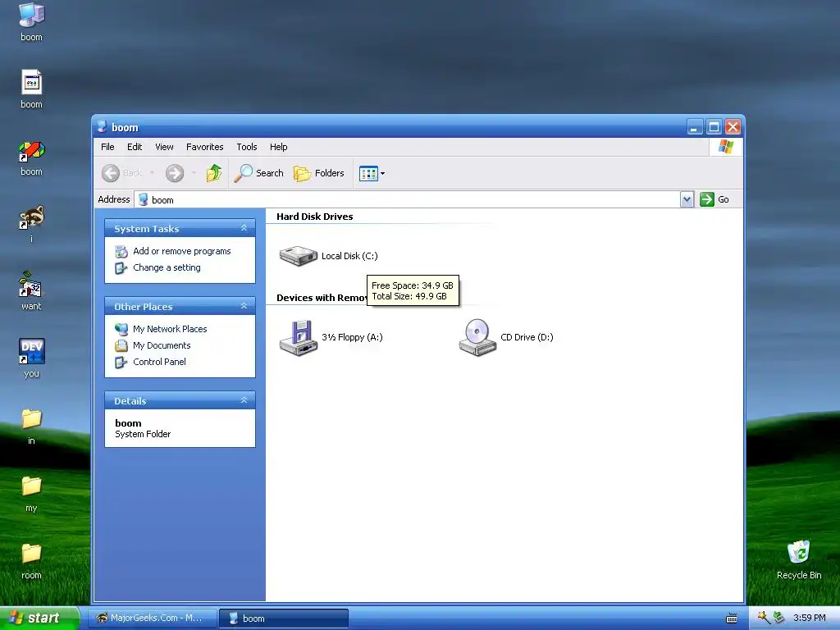Click the keyboard icon in taskbar
The image size is (840, 630).
pyautogui.click(x=731, y=619)
